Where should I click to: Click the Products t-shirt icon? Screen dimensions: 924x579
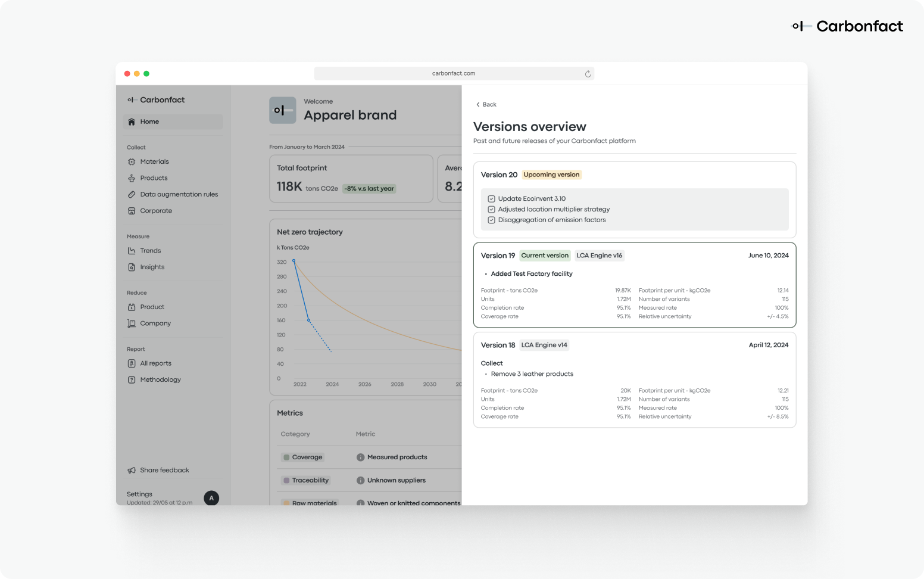tap(132, 178)
